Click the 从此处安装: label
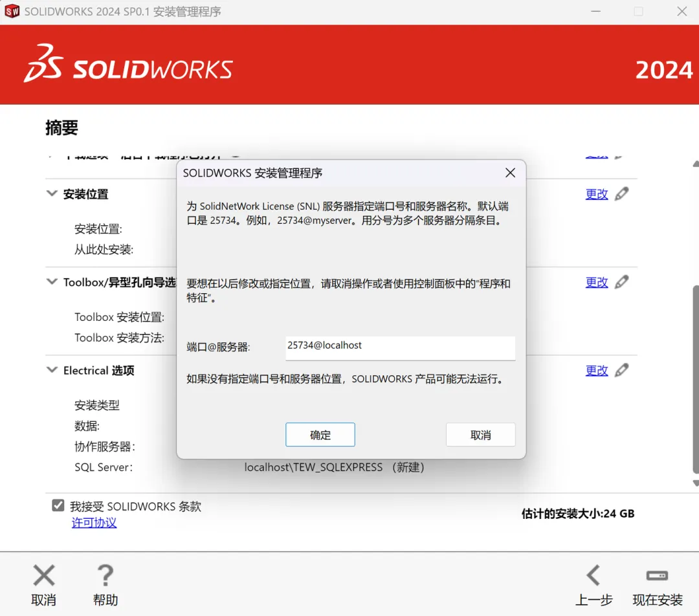 click(104, 249)
